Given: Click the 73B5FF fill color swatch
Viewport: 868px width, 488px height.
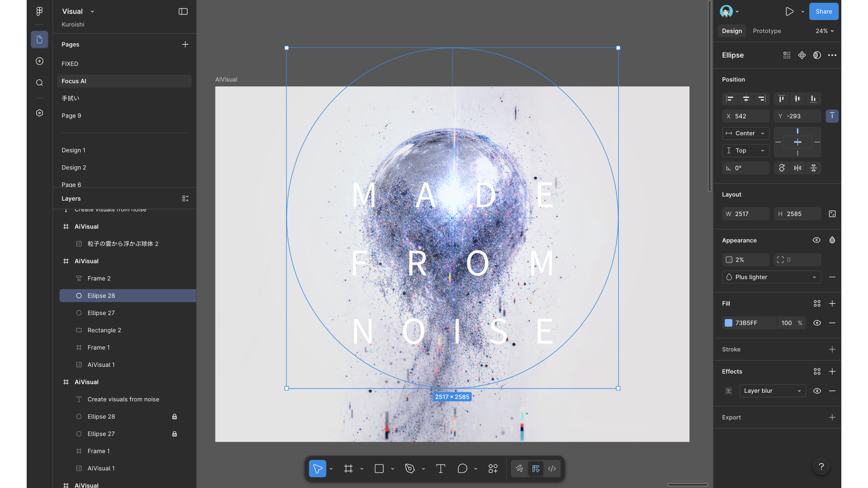Looking at the screenshot, I should (x=728, y=323).
